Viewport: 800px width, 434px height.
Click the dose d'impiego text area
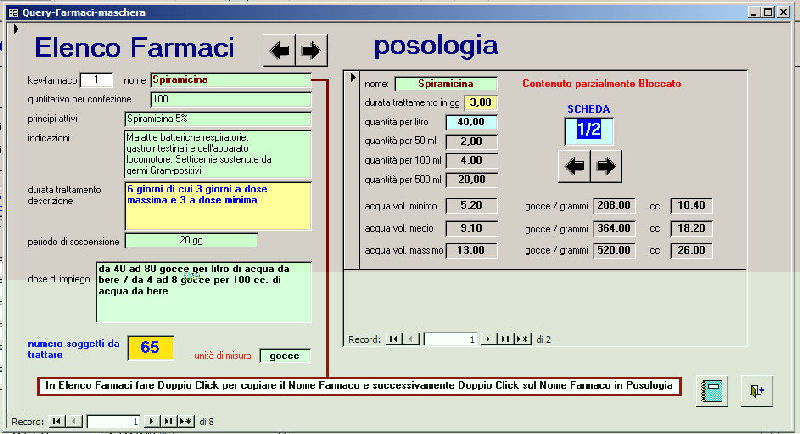(204, 292)
